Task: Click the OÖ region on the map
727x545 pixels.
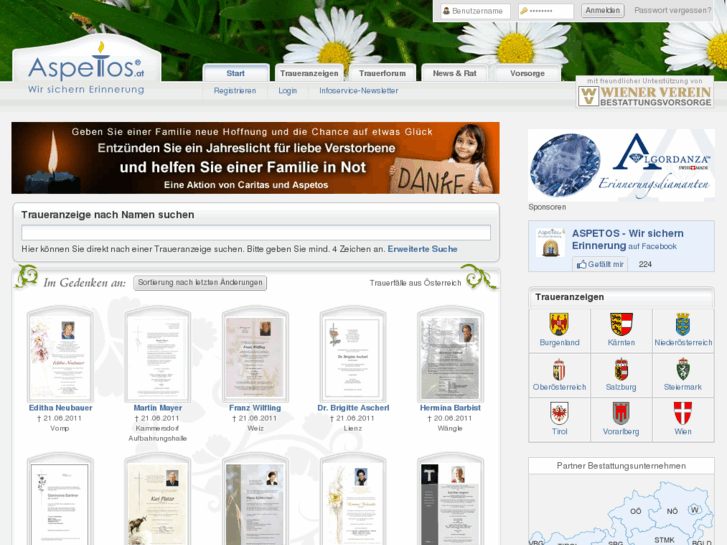Action: click(x=636, y=511)
